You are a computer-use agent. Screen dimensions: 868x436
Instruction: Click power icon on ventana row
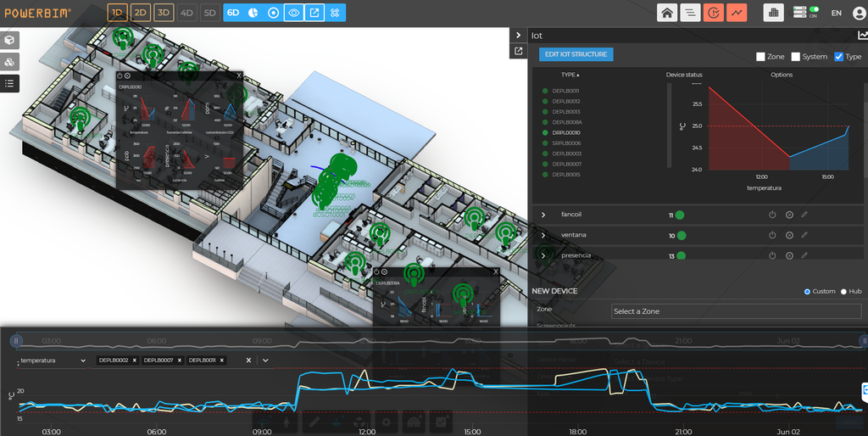click(772, 235)
